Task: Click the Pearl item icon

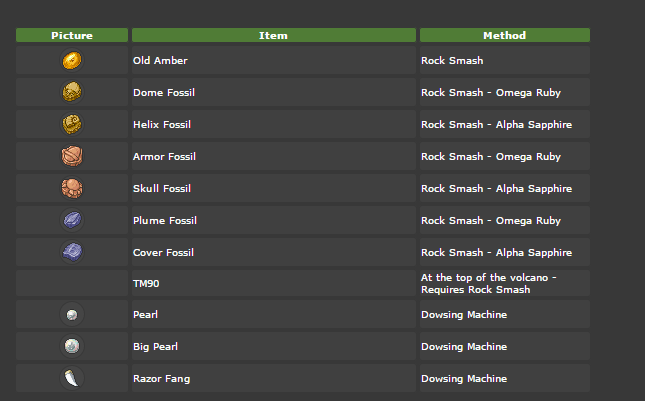Action: (72, 315)
